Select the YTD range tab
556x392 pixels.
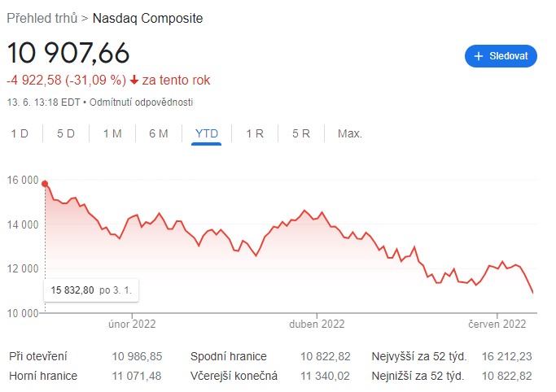pyautogui.click(x=207, y=133)
